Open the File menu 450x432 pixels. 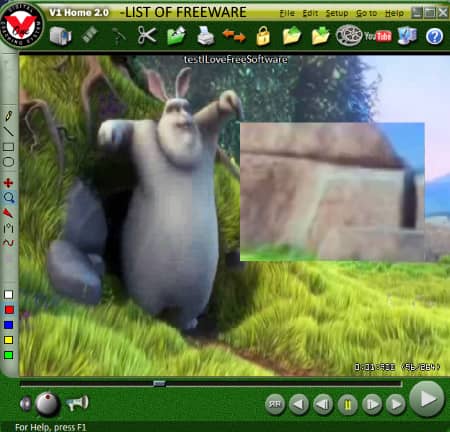coord(287,13)
